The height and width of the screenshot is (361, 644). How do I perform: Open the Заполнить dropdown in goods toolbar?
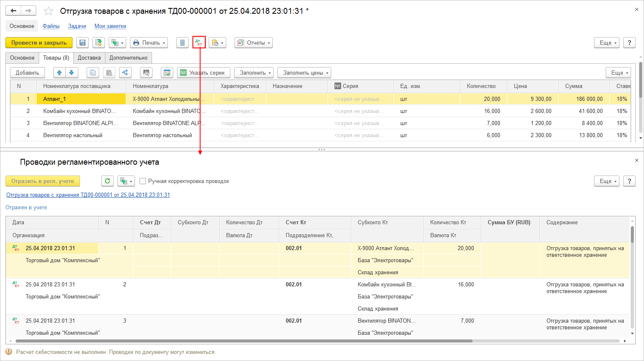tap(254, 73)
